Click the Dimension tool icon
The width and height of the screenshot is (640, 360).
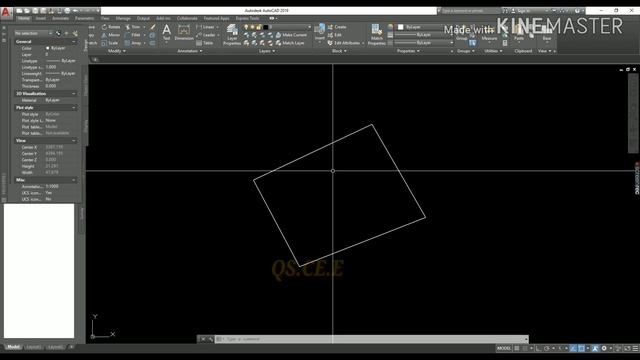tap(184, 33)
